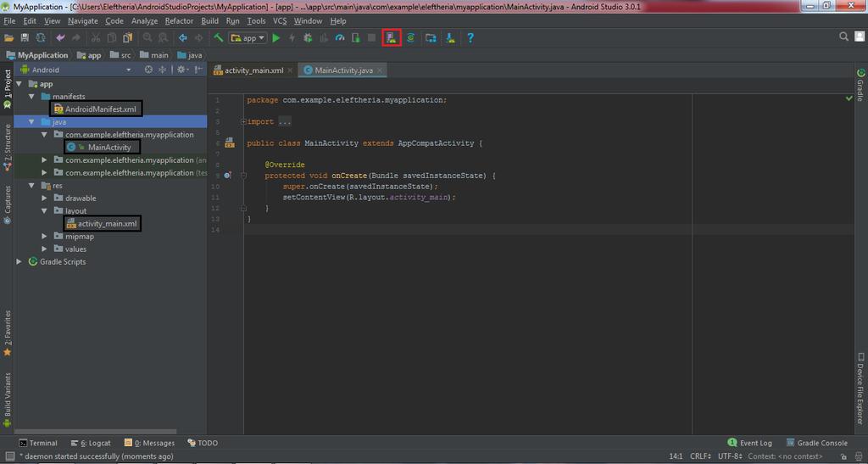Click the Search Everywhere magnifier icon
Image resolution: width=868 pixels, height=464 pixels.
(x=843, y=36)
